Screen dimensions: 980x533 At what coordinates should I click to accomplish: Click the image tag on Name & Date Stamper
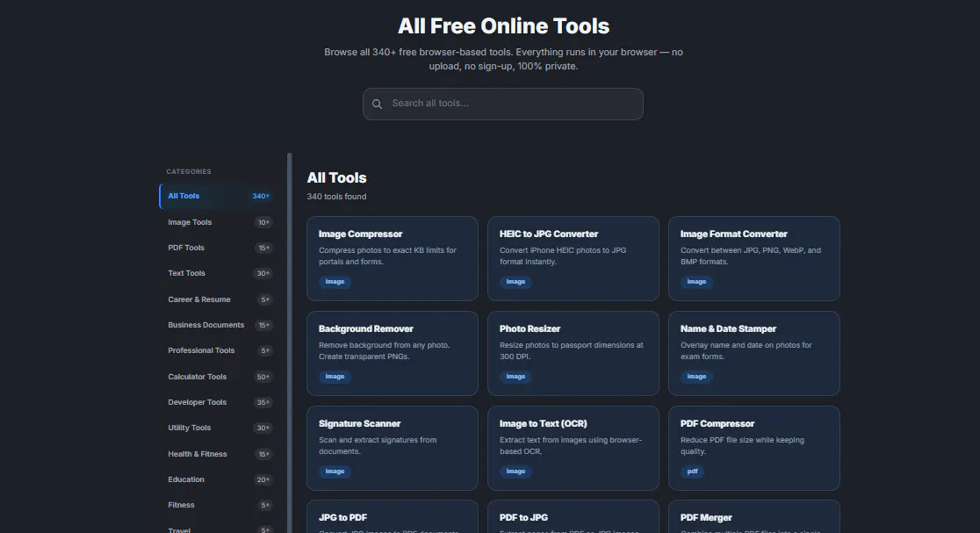tap(696, 377)
